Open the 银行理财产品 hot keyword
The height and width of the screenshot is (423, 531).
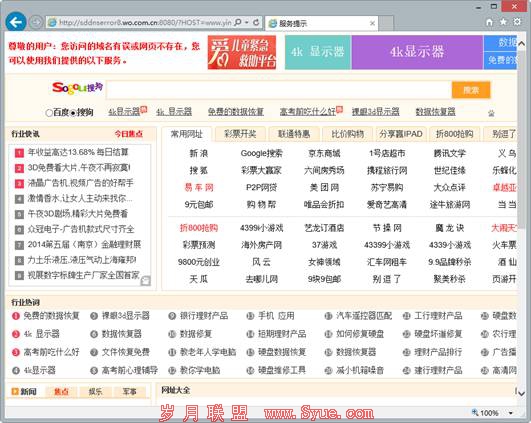tap(204, 316)
